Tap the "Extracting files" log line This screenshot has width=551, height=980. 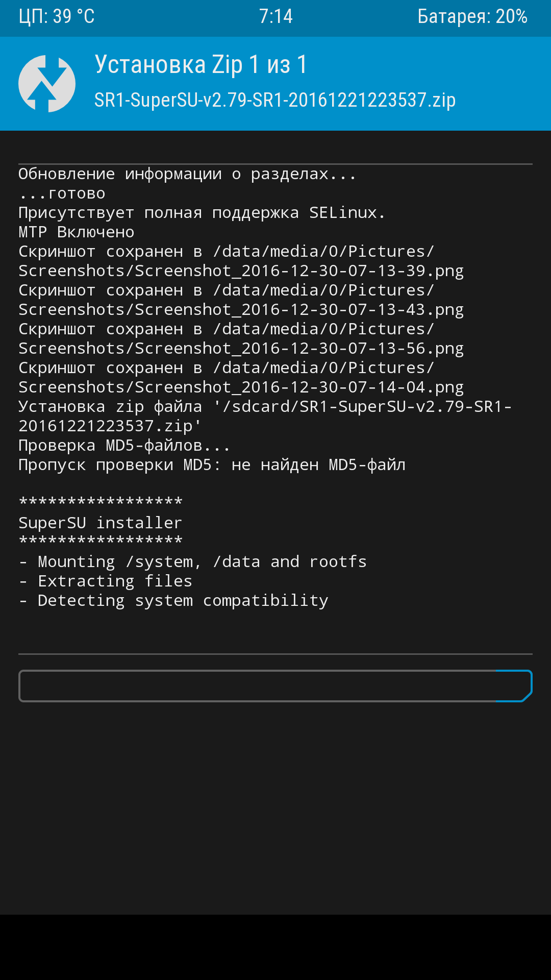[x=115, y=581]
